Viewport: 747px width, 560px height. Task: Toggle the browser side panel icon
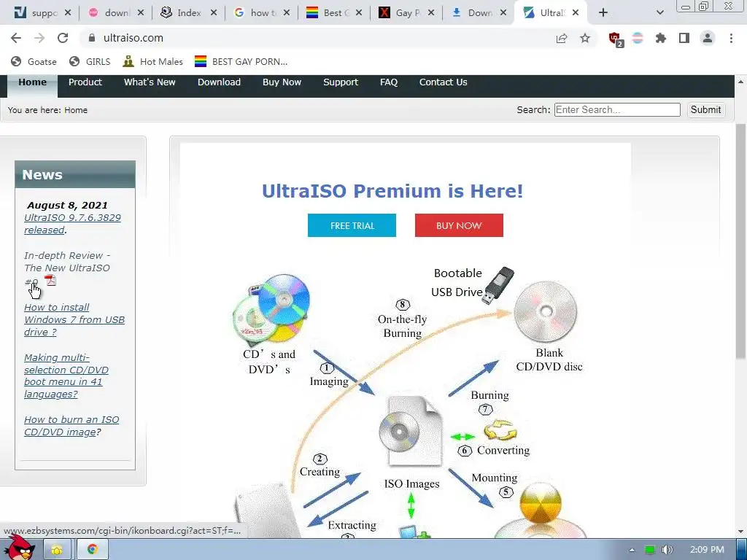(x=684, y=38)
